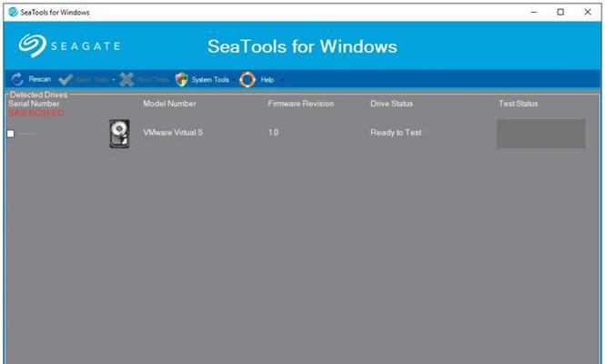Image resolution: width=605 pixels, height=364 pixels.
Task: Click the Rescan circular arrow icon
Action: click(x=17, y=79)
